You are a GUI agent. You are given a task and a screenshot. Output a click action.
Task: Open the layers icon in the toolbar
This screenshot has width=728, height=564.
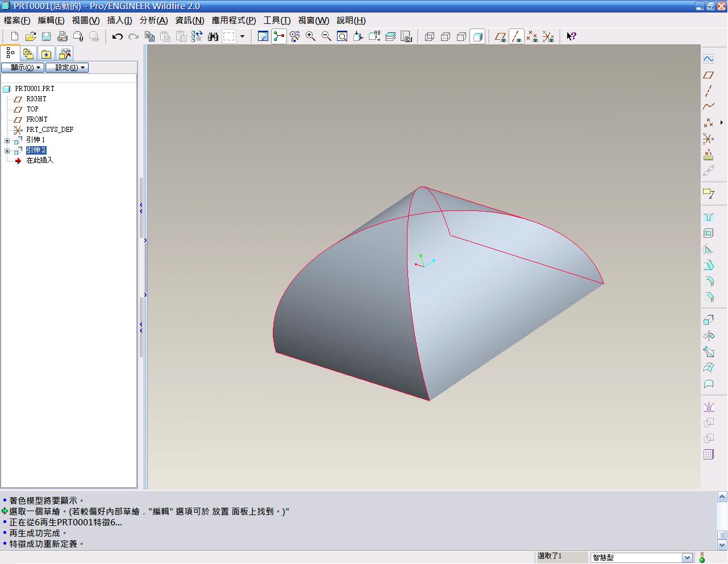coord(390,36)
